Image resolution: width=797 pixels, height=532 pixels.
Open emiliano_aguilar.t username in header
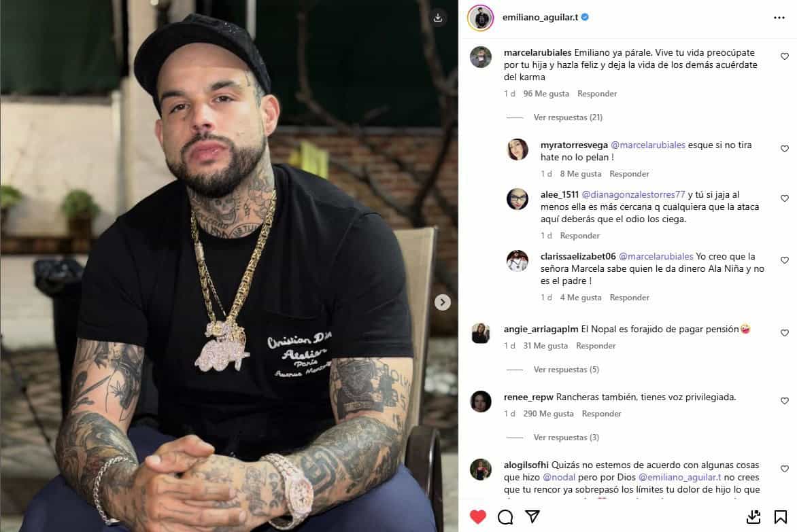[x=540, y=17]
